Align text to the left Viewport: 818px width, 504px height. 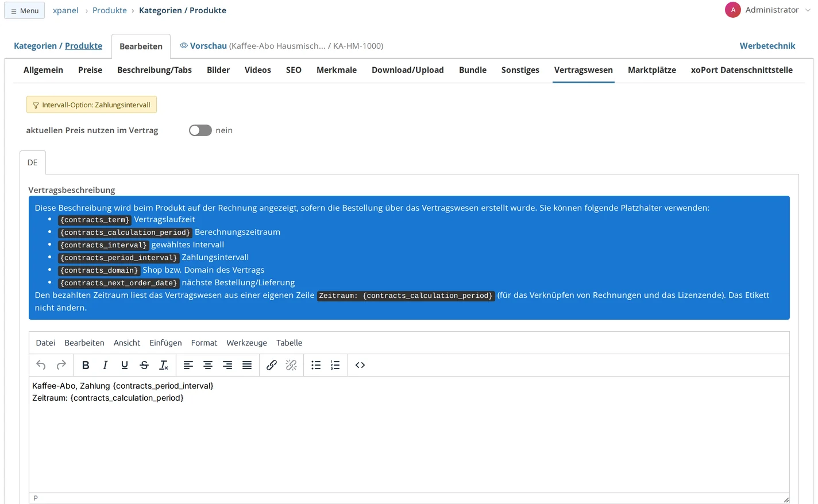coord(188,365)
